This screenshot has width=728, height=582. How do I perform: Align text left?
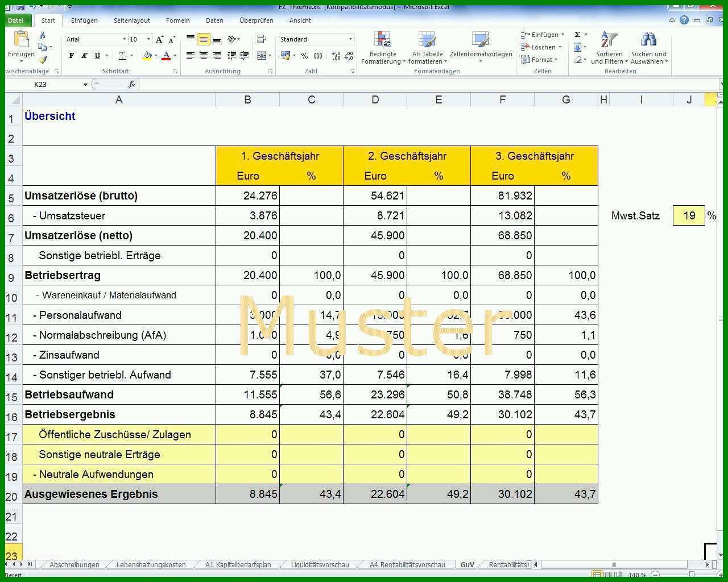pos(191,56)
